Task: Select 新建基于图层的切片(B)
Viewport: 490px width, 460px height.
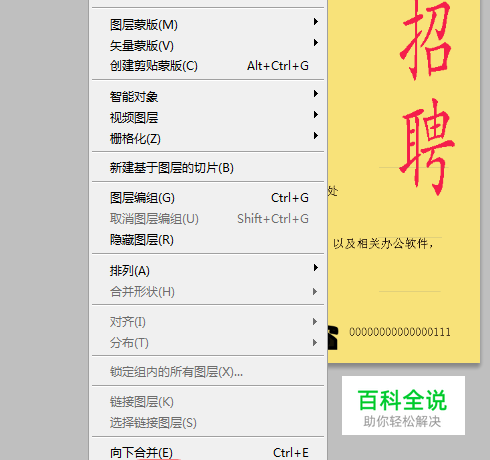Action: [208, 168]
